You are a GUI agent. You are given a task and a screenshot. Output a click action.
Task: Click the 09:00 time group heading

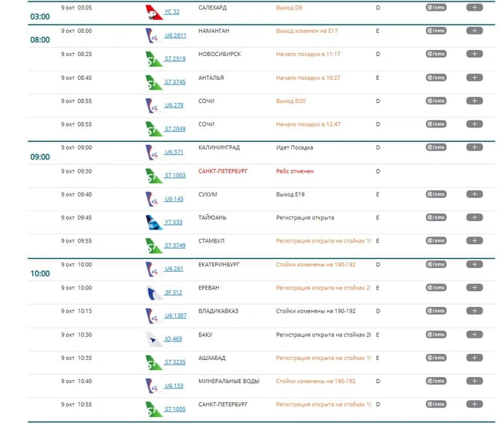click(x=40, y=157)
